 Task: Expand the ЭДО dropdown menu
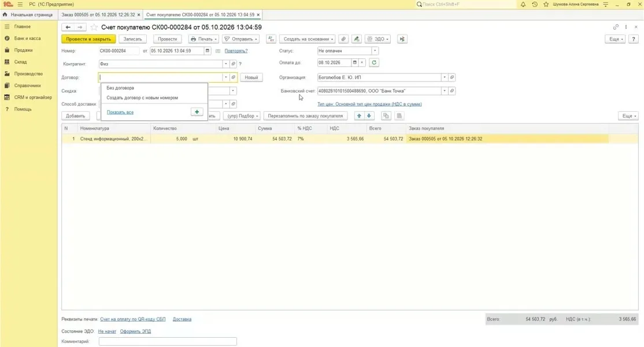click(x=378, y=39)
